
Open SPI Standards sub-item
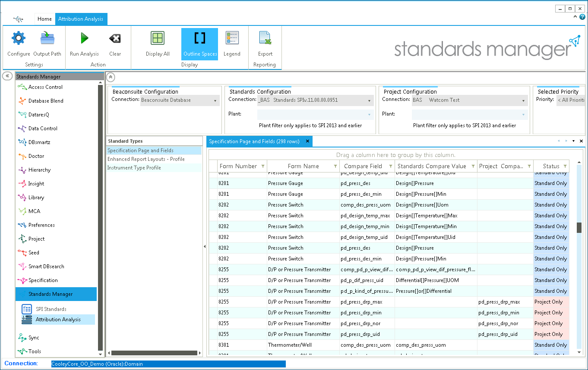tap(51, 309)
